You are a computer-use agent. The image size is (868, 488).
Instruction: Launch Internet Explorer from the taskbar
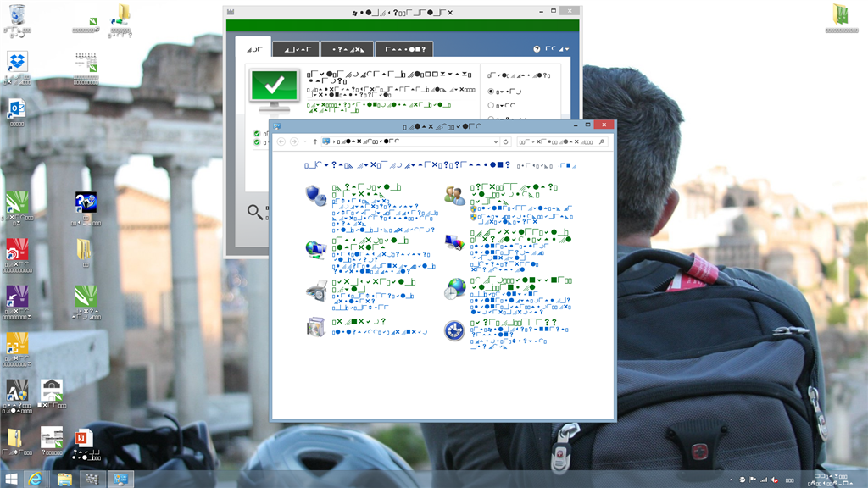pyautogui.click(x=35, y=480)
